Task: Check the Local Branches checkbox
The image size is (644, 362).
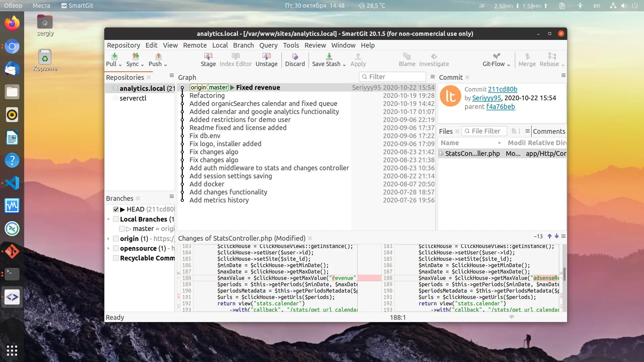Action: coord(116,219)
